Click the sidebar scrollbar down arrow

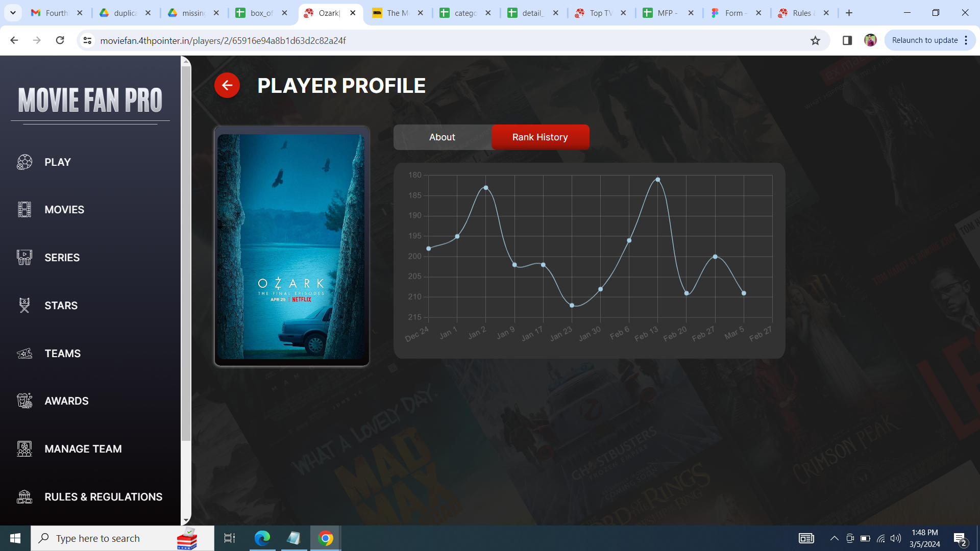click(x=186, y=520)
